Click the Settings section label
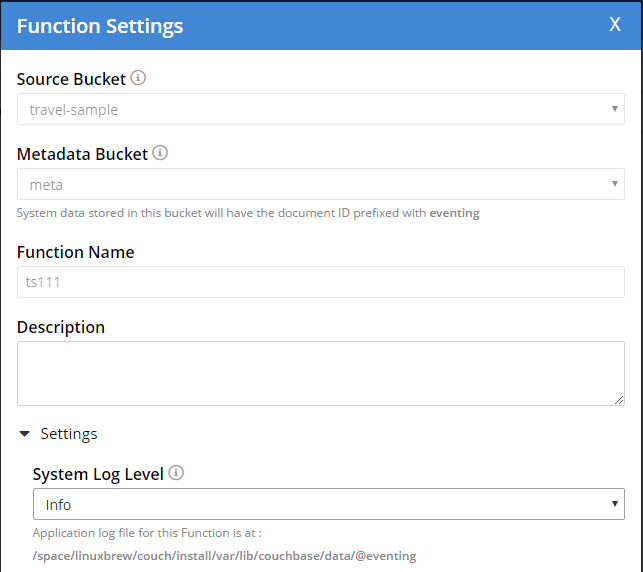 pyautogui.click(x=69, y=434)
